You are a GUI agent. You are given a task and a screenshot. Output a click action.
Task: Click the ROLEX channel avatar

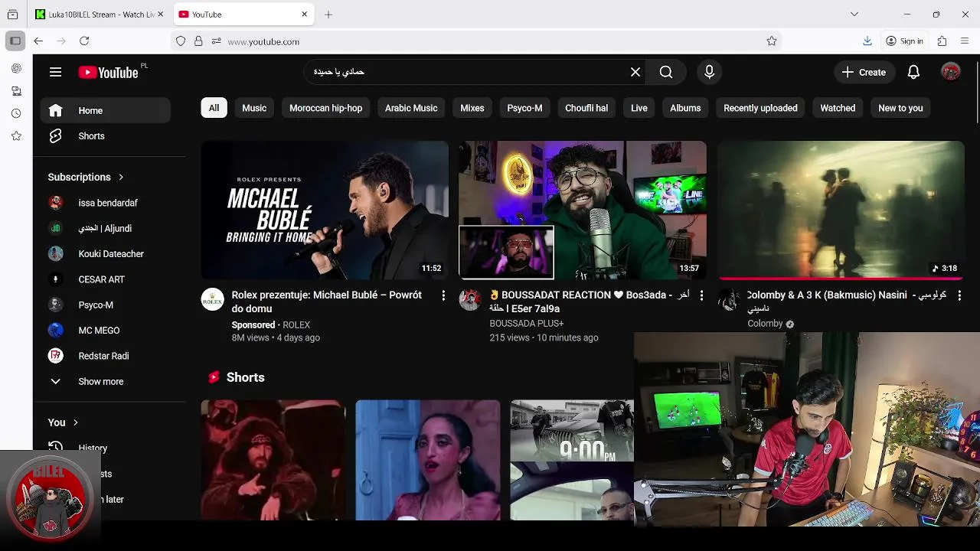coord(212,299)
